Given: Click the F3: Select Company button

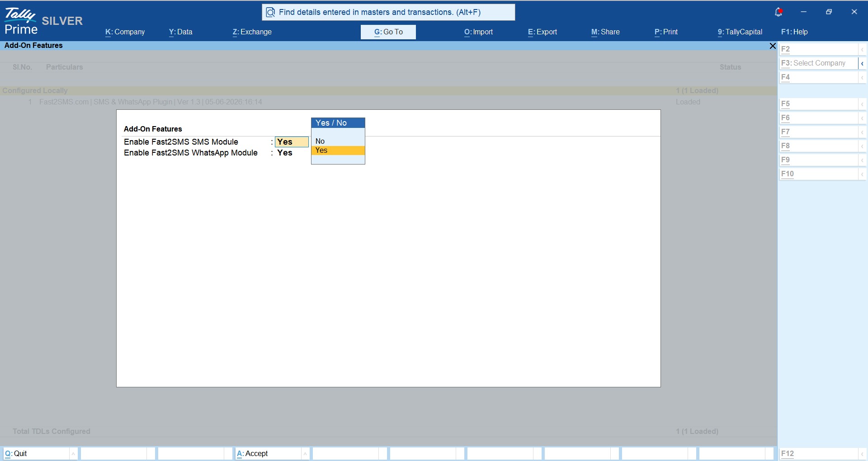Looking at the screenshot, I should click(x=819, y=63).
